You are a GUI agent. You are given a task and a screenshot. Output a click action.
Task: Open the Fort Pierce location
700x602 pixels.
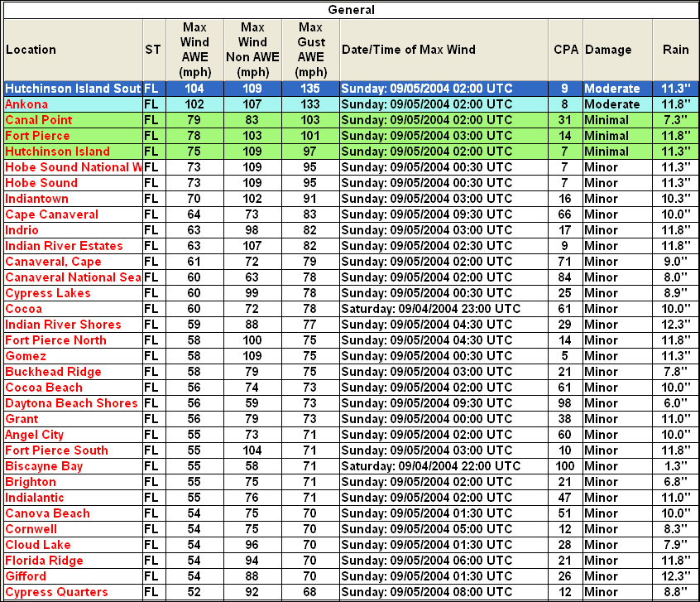[x=37, y=136]
